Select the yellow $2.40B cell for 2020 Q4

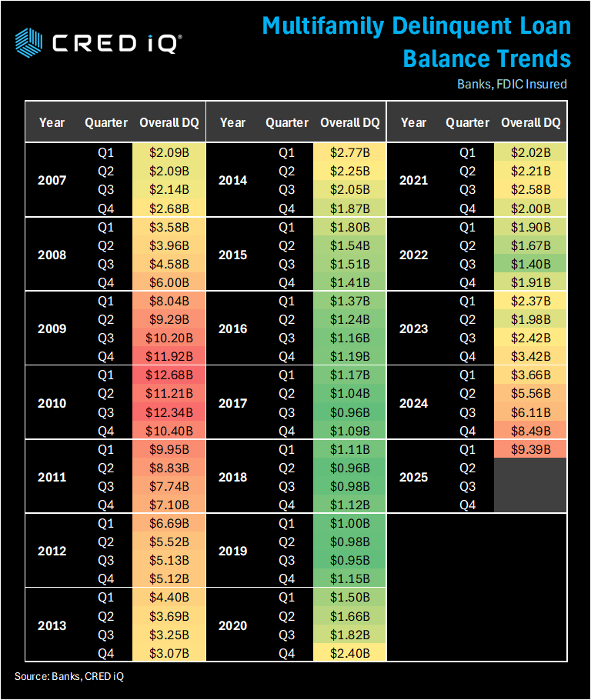click(349, 653)
